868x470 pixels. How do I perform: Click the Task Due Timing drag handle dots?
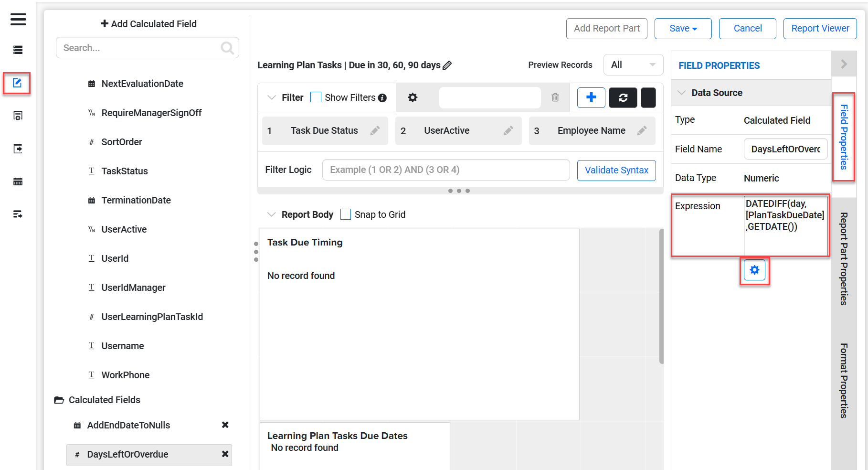pos(256,252)
